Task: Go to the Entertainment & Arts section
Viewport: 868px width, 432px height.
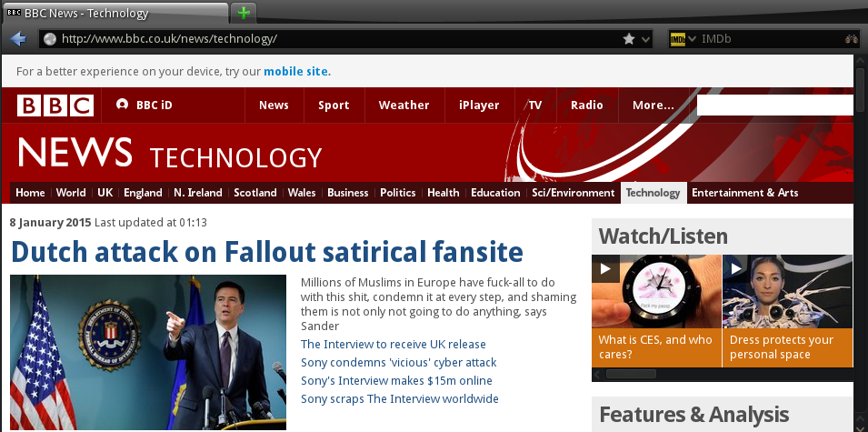Action: [745, 193]
